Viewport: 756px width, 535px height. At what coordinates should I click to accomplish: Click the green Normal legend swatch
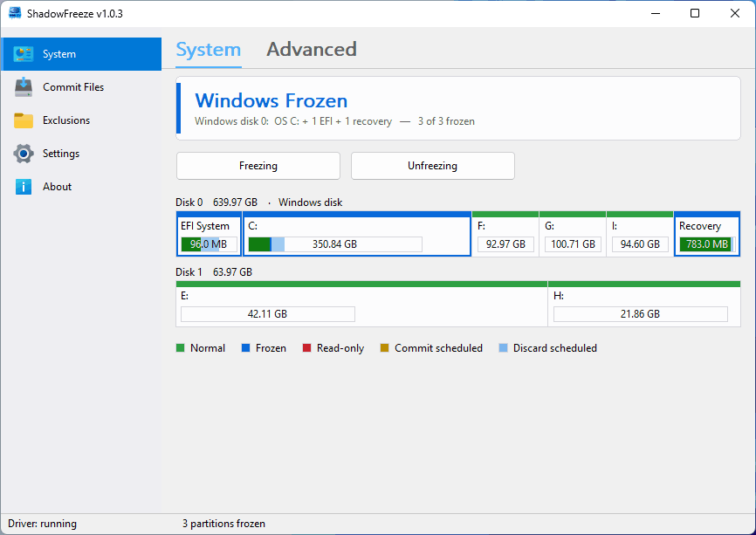click(x=181, y=348)
